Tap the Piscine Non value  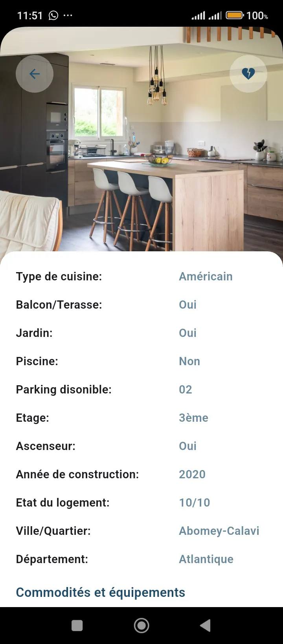pos(189,361)
